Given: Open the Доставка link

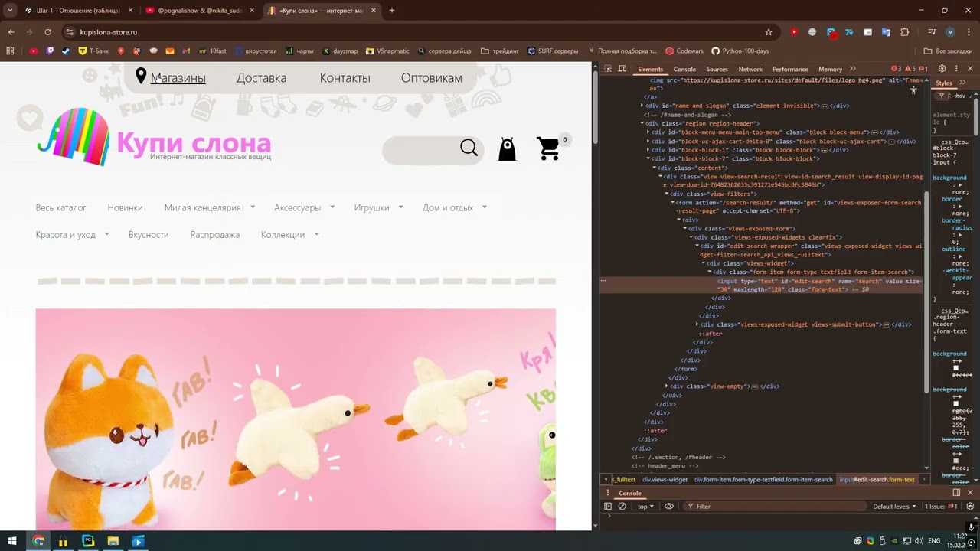Looking at the screenshot, I should 261,77.
